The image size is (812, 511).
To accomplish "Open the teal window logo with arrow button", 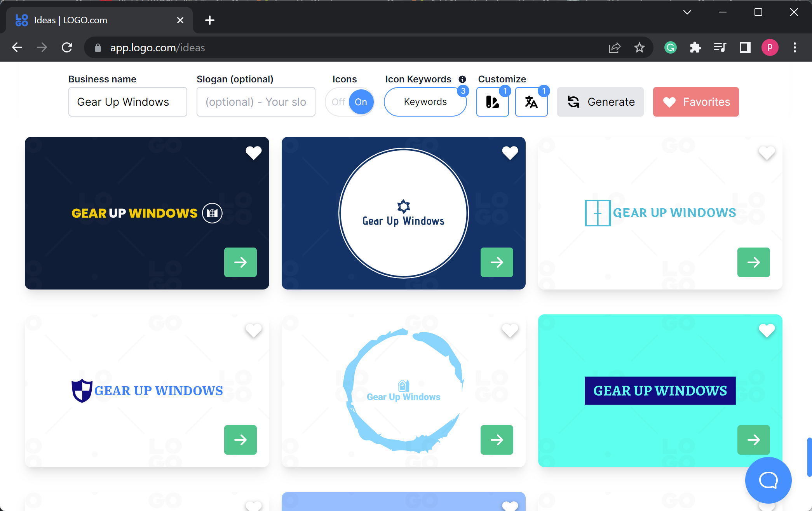I will click(x=754, y=262).
